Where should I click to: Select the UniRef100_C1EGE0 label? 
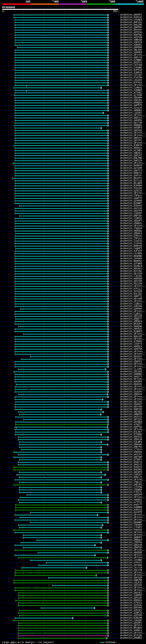click(x=131, y=113)
